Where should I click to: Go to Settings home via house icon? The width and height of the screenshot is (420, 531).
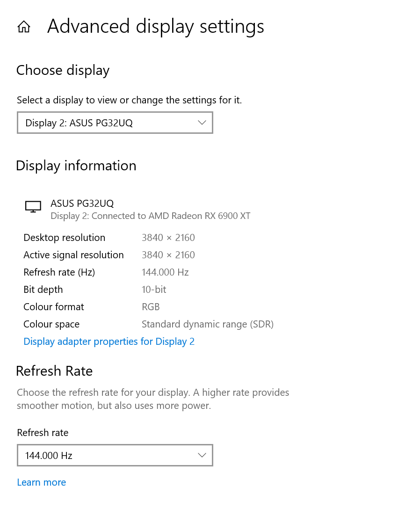(24, 26)
